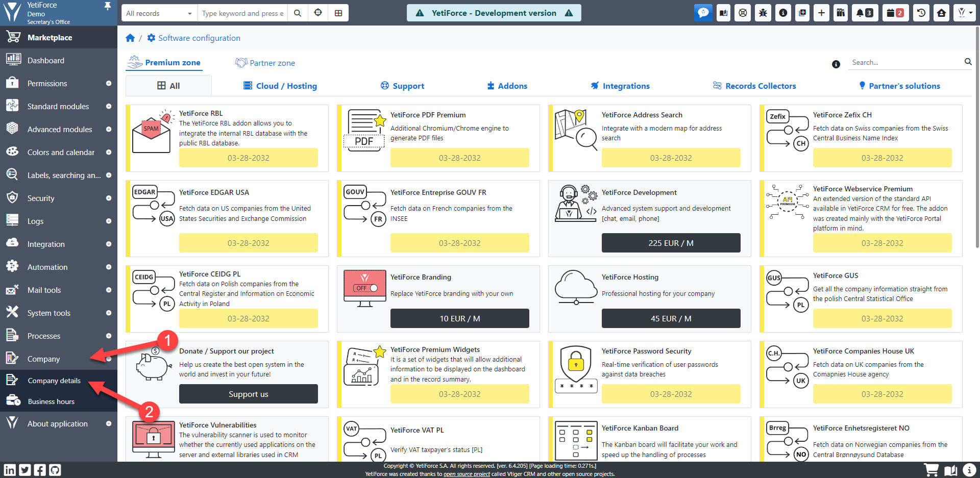Open the recent activity history icon
Viewport: 980px width, 478px height.
click(x=921, y=13)
